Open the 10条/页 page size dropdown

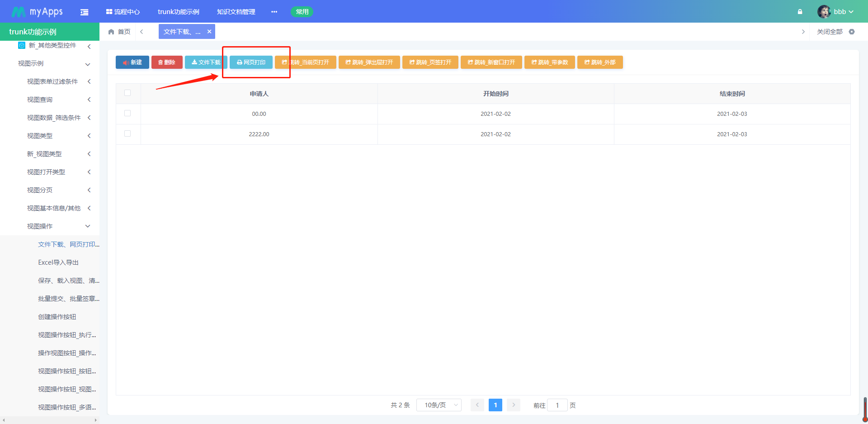(x=439, y=405)
